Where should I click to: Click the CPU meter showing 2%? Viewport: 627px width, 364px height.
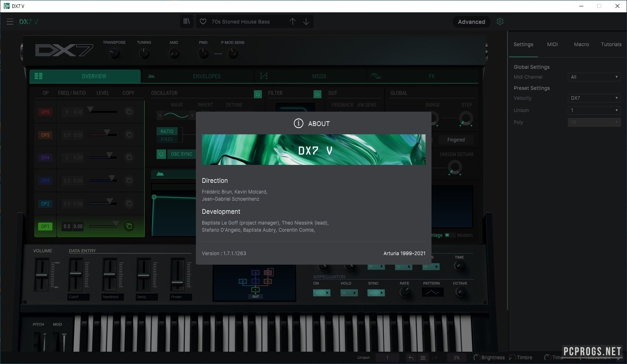point(457,358)
